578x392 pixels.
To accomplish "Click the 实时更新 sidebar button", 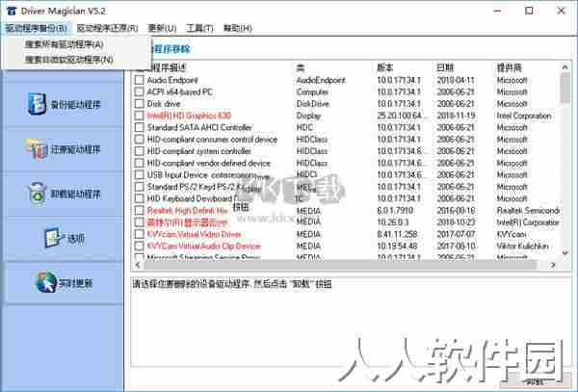I will tap(63, 283).
